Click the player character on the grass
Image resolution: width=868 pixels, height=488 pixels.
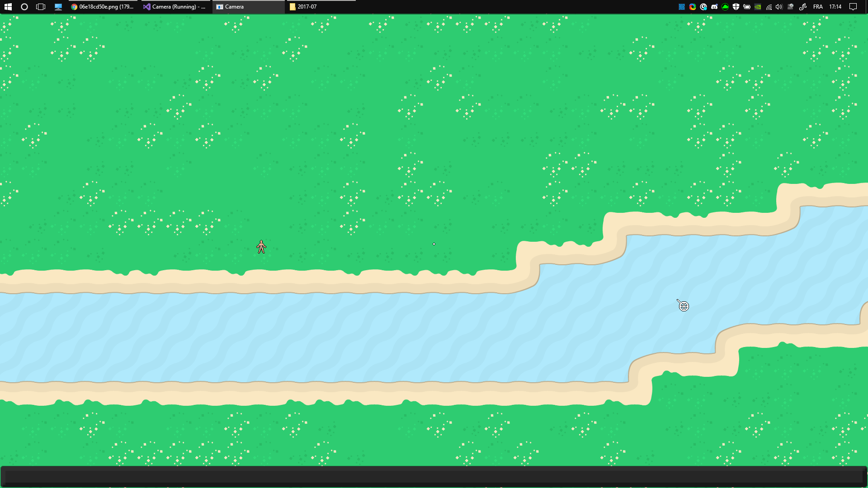coord(261,247)
